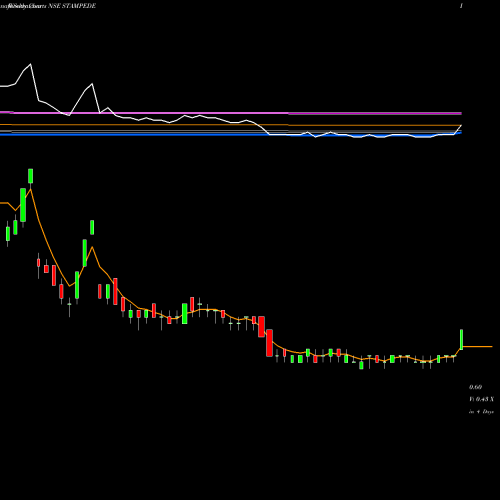Click the tallest white indicator line peak
Viewport: 500px width, 500px height.
pyautogui.click(x=31, y=64)
